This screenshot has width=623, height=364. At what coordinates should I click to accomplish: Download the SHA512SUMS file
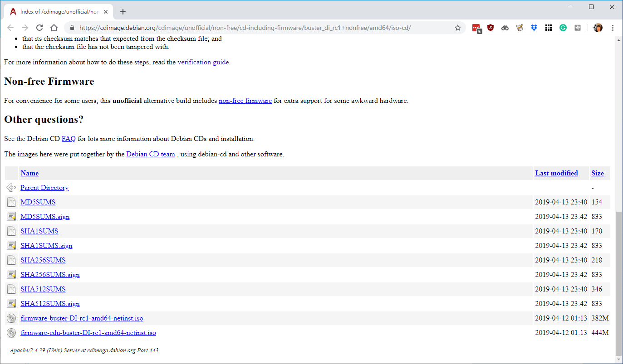point(43,289)
